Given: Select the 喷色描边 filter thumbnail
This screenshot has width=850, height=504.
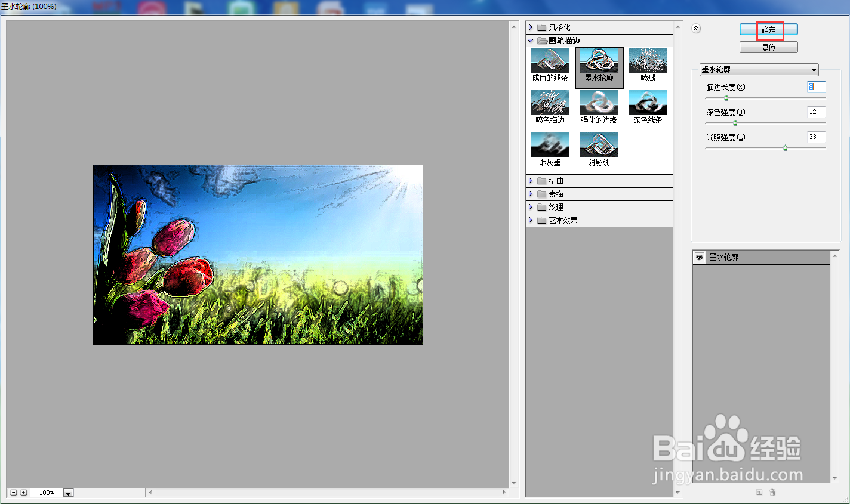Looking at the screenshot, I should click(550, 107).
